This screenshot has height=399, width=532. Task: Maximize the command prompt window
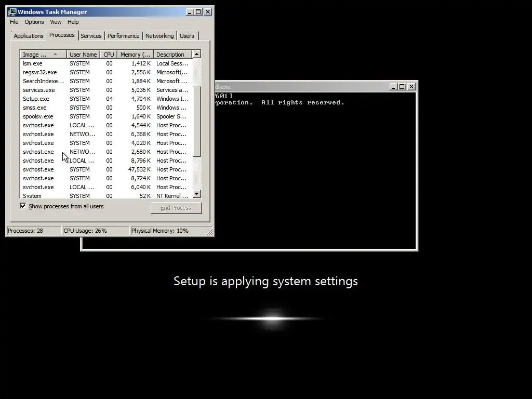coord(402,87)
